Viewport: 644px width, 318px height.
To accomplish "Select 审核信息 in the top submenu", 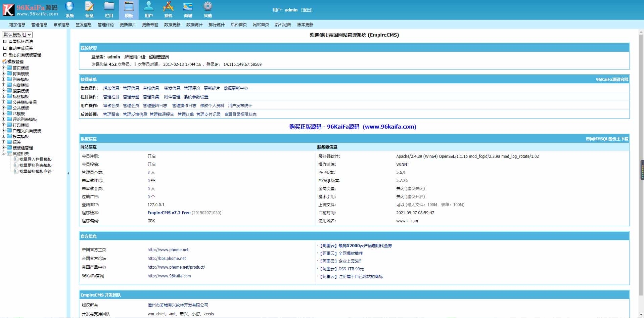I will click(61, 25).
